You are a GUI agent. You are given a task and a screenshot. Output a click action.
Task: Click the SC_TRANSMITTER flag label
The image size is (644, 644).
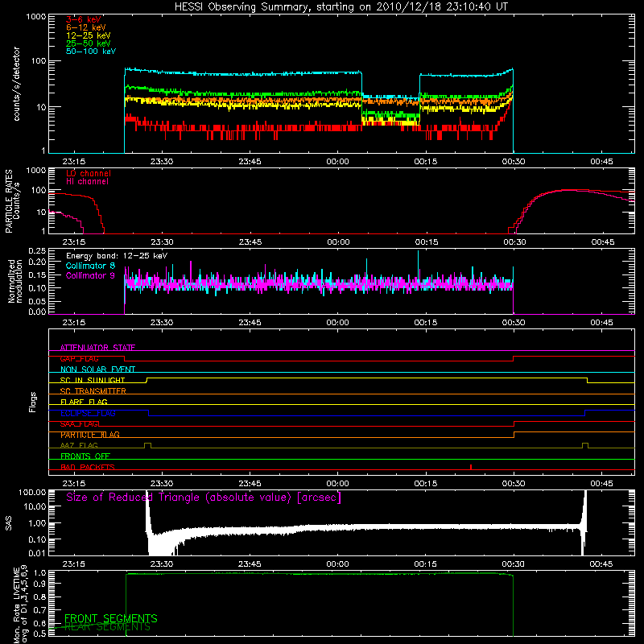point(93,391)
